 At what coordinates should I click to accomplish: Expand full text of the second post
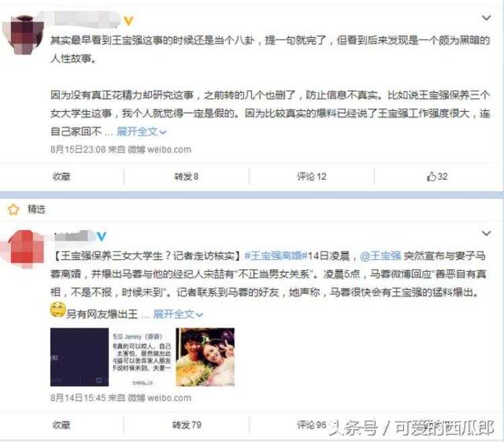tap(178, 314)
